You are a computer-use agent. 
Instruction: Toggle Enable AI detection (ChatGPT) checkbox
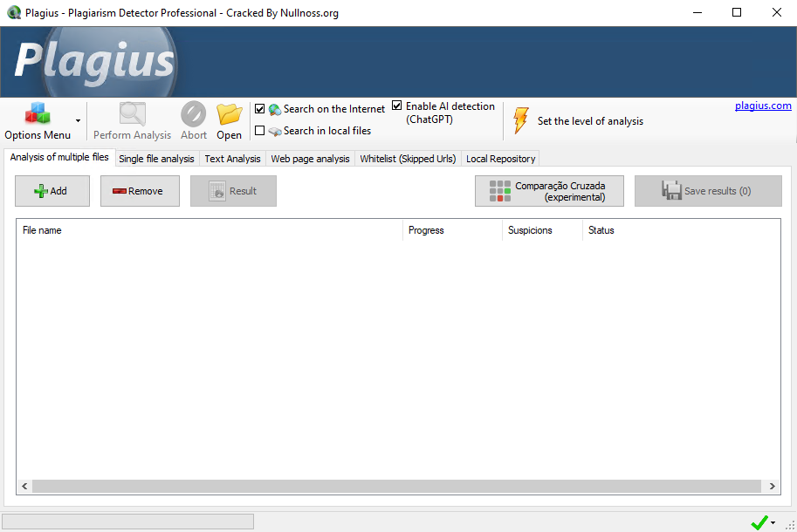click(x=397, y=106)
